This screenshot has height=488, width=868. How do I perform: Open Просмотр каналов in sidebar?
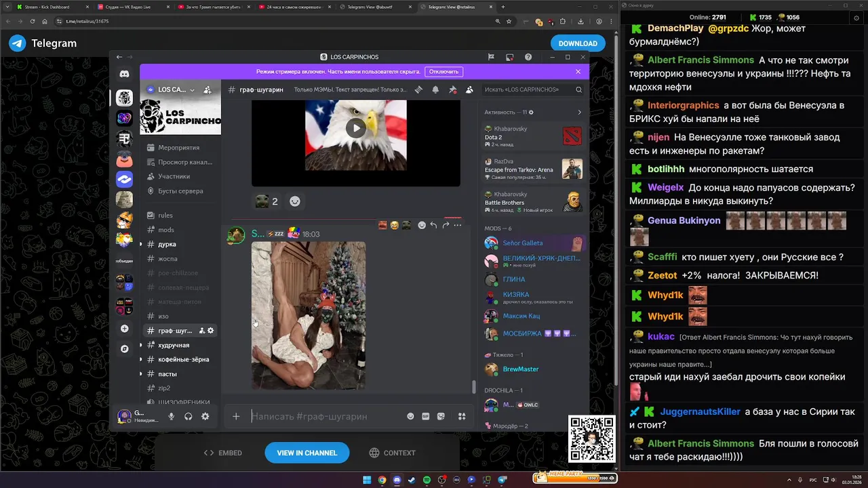[x=180, y=162]
